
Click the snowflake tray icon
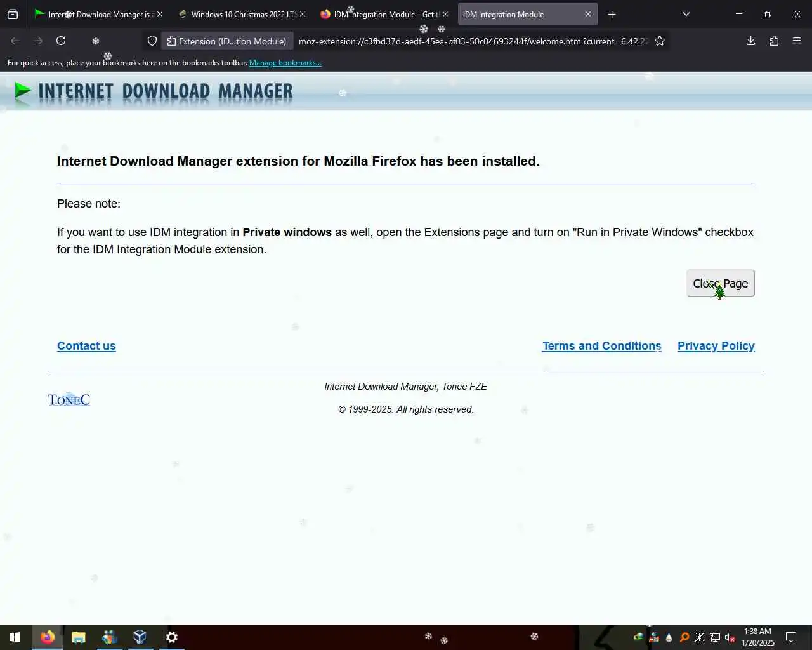pyautogui.click(x=700, y=637)
